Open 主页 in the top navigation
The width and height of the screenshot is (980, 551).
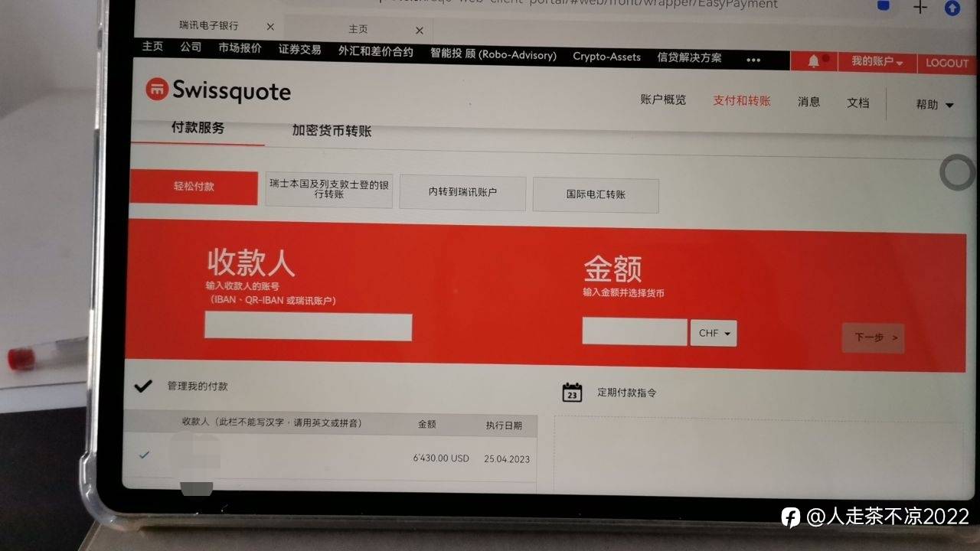coord(152,47)
